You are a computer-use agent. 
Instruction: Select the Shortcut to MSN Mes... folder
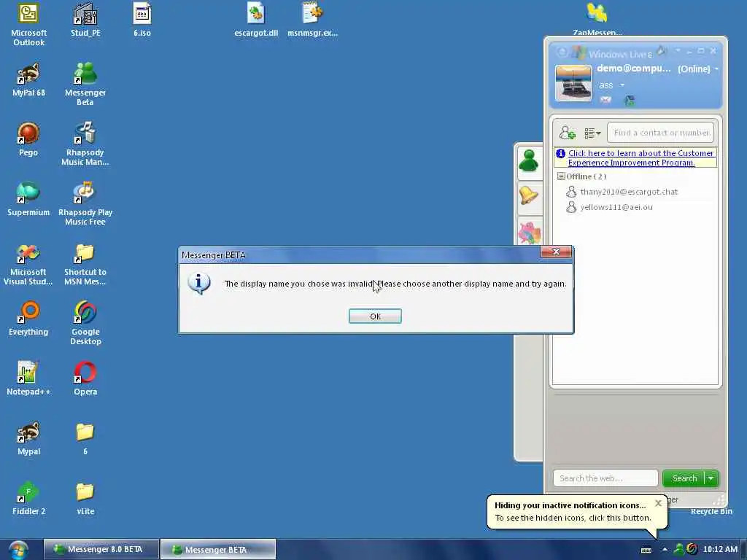coord(85,264)
